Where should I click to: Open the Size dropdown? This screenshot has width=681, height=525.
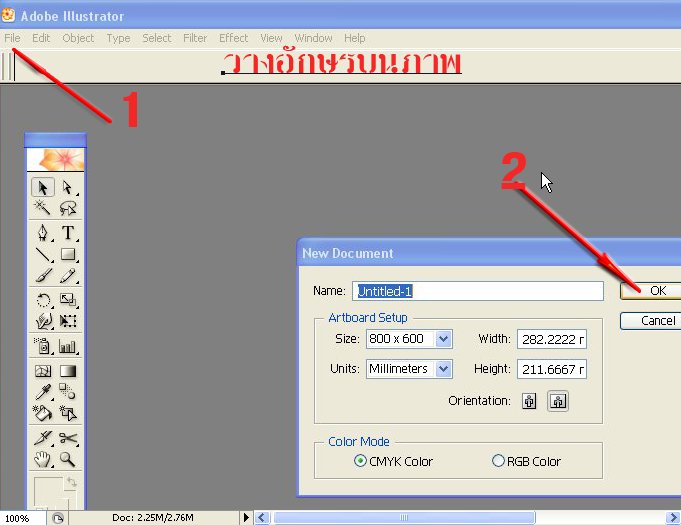443,339
